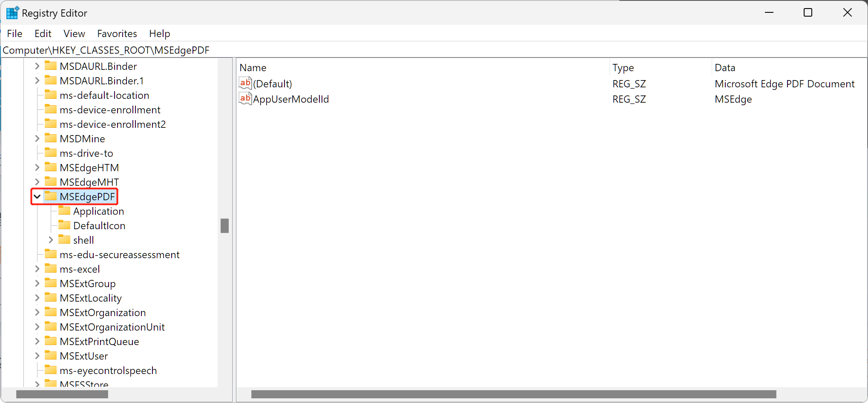Click the DefaultIcon subkey folder icon
The image size is (868, 403).
(x=64, y=225)
